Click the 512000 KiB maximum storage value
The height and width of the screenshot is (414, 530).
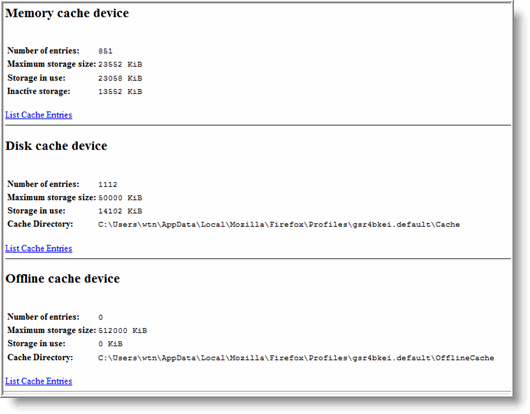[122, 331]
